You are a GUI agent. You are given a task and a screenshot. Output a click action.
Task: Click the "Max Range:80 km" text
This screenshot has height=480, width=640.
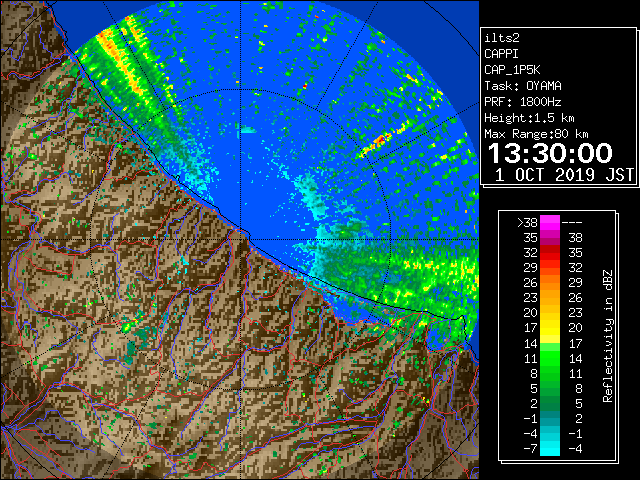pyautogui.click(x=536, y=134)
